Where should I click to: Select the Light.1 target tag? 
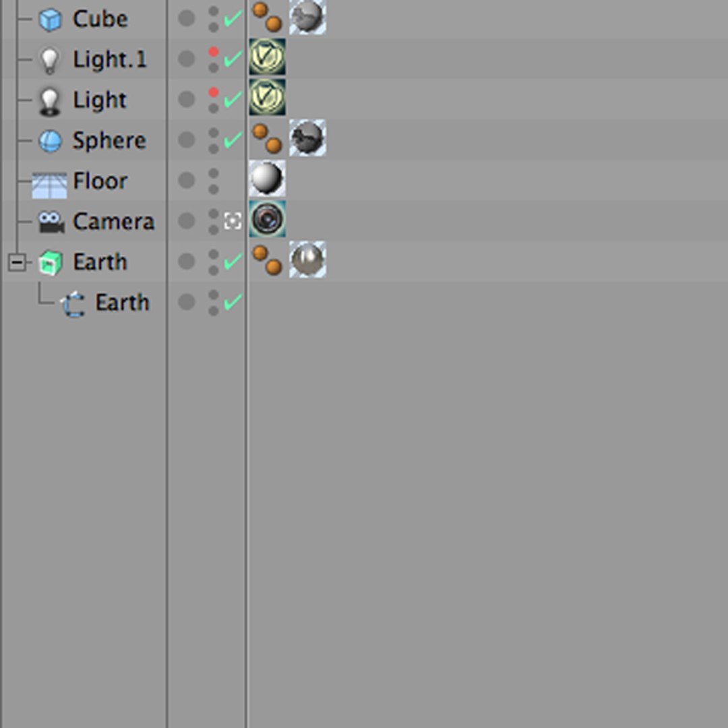tap(267, 57)
